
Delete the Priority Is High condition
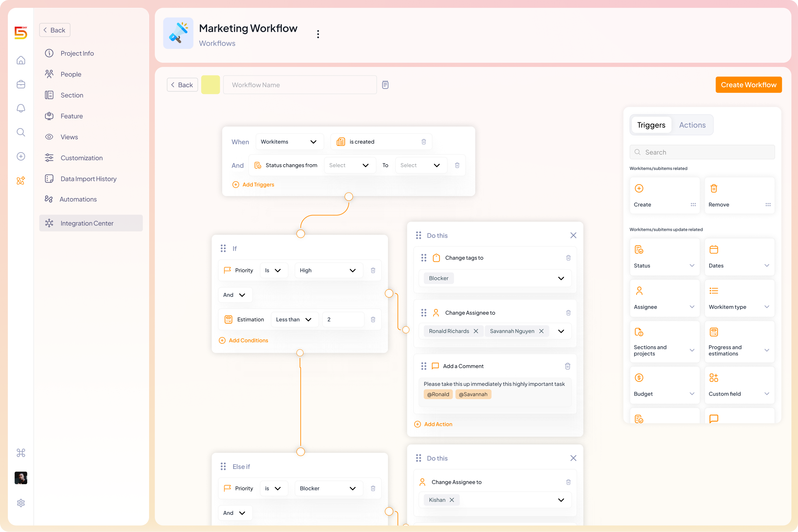pyautogui.click(x=373, y=270)
